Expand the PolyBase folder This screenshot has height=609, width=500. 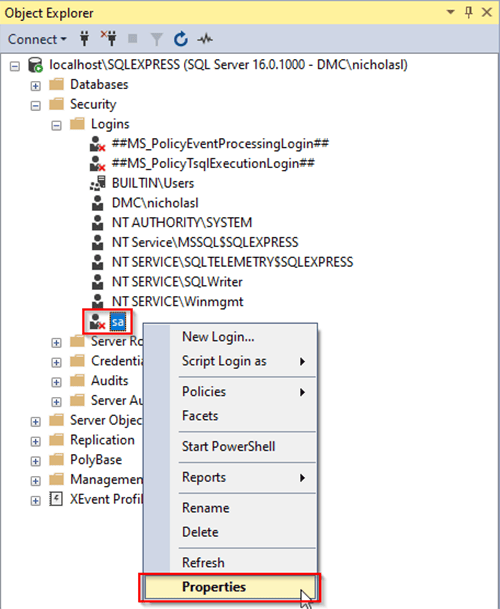[35, 461]
